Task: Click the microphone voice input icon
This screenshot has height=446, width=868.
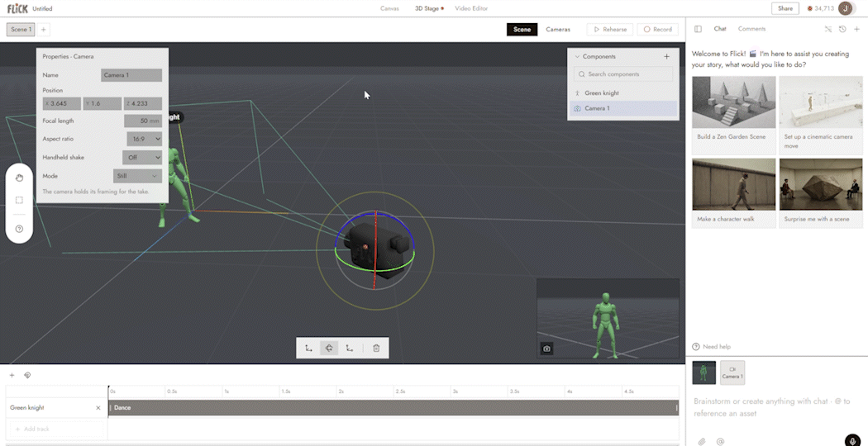Action: (x=853, y=441)
